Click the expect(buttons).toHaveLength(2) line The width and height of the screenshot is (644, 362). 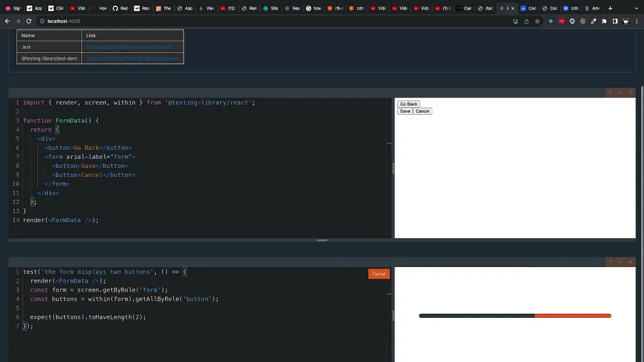[x=88, y=317]
